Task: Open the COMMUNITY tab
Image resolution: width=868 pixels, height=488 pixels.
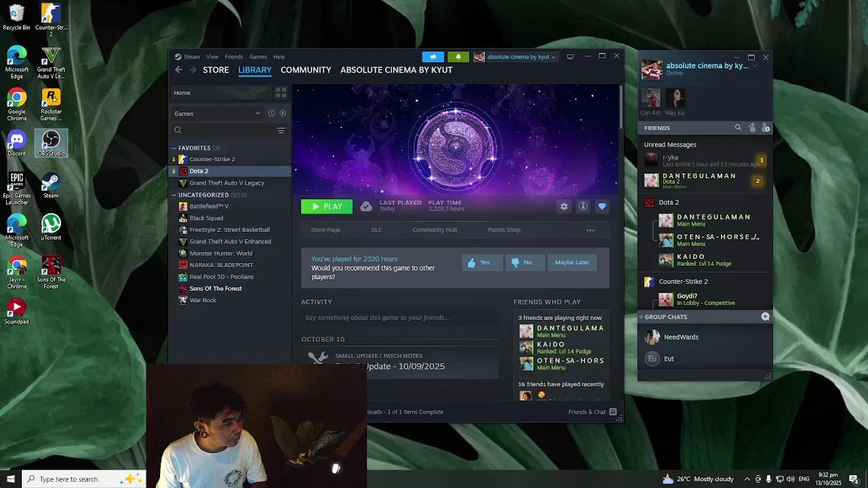Action: click(306, 70)
